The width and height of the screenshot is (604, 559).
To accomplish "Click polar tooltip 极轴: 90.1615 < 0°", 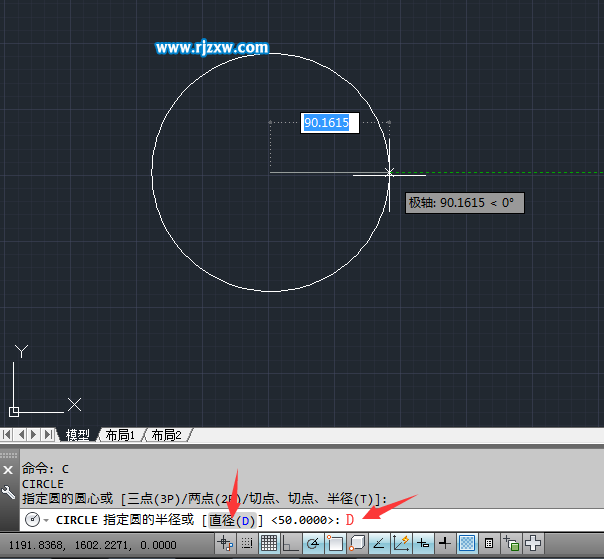I will (465, 203).
